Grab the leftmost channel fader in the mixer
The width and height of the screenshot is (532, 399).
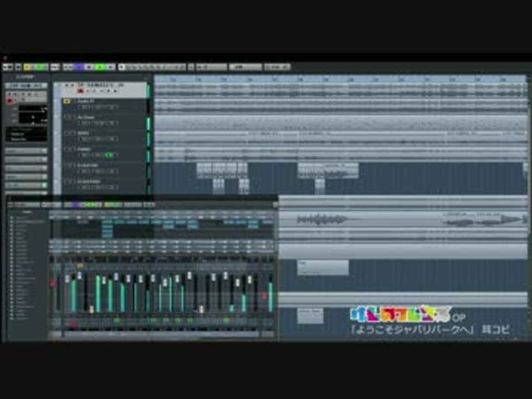[67, 278]
